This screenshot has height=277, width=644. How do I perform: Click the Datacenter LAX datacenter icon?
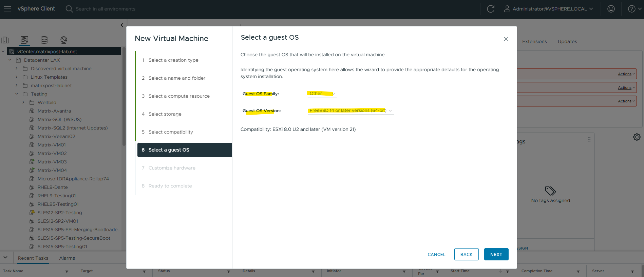tap(18, 60)
